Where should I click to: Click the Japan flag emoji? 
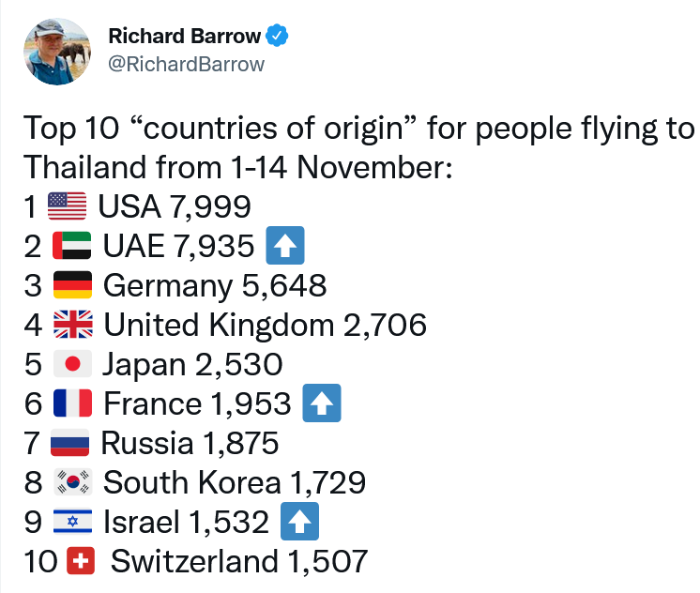[71, 364]
